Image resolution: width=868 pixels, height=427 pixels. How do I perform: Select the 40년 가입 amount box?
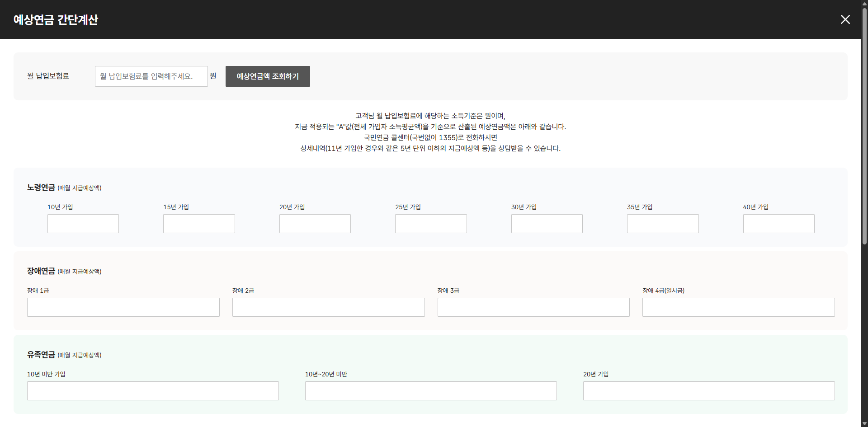778,223
